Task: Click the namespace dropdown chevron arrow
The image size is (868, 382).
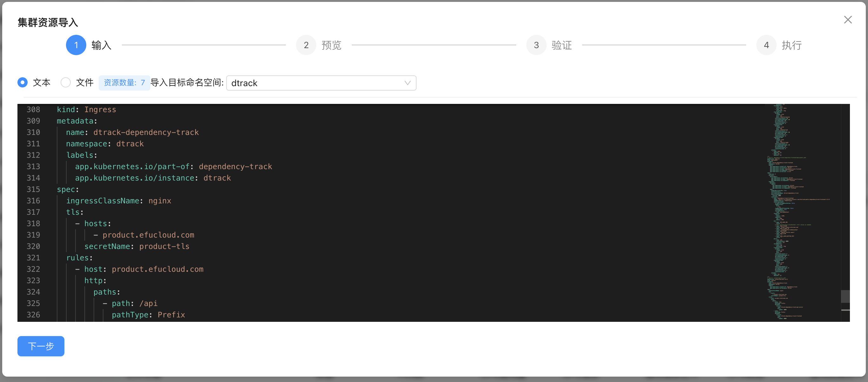Action: point(407,83)
